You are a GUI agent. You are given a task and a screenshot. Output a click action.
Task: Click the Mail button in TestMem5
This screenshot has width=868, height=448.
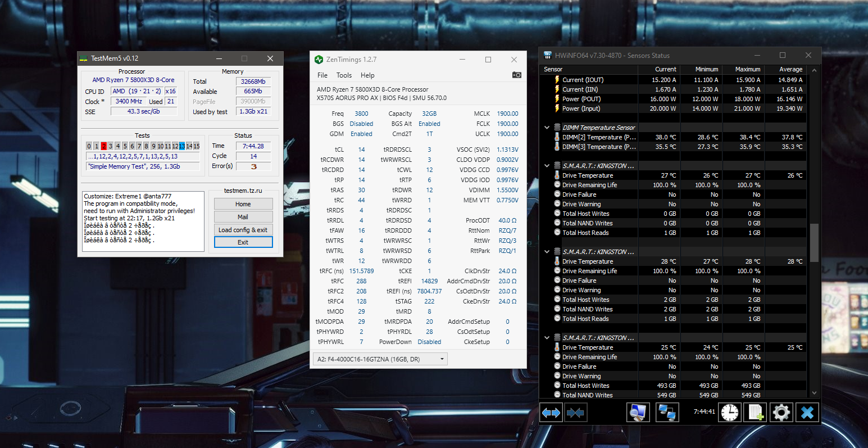(243, 217)
